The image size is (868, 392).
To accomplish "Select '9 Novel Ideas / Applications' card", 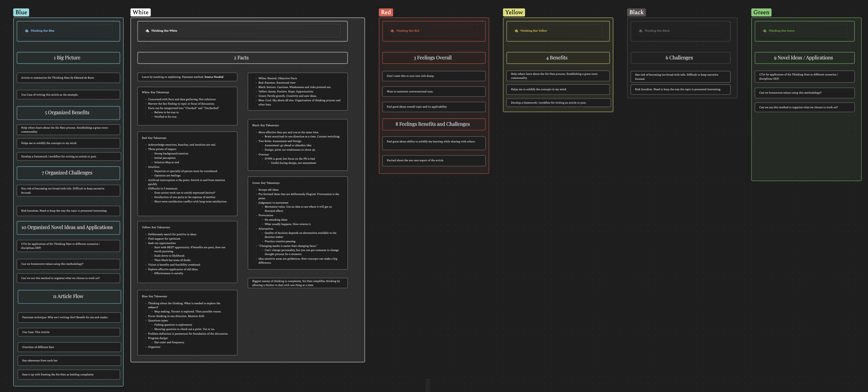I will [x=804, y=58].
